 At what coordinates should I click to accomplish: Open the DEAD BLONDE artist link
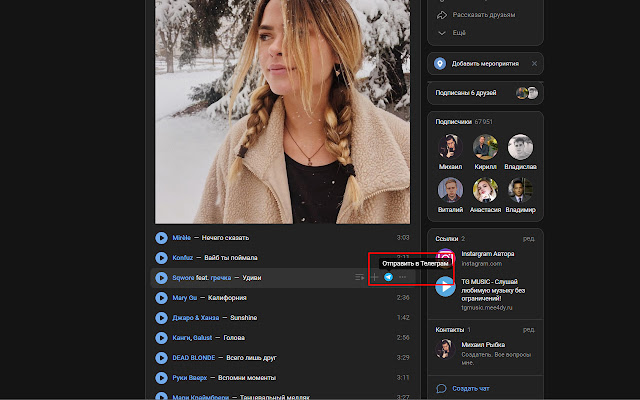[193, 358]
